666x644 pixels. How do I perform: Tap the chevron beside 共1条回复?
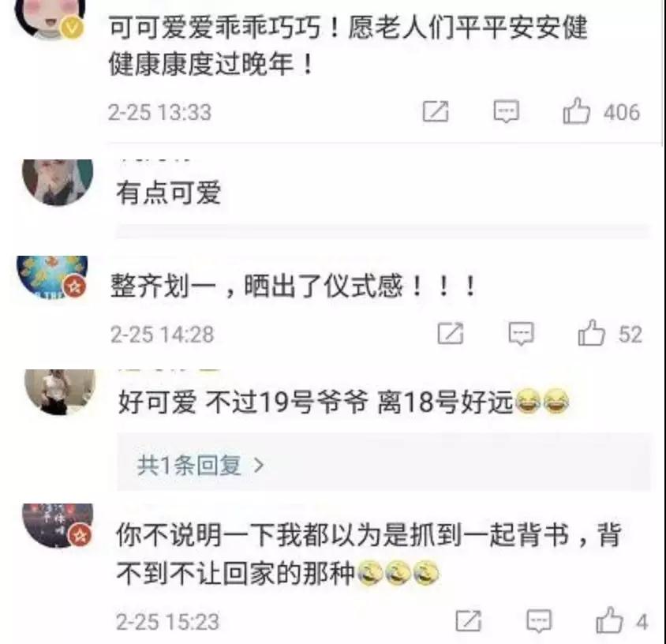(258, 465)
